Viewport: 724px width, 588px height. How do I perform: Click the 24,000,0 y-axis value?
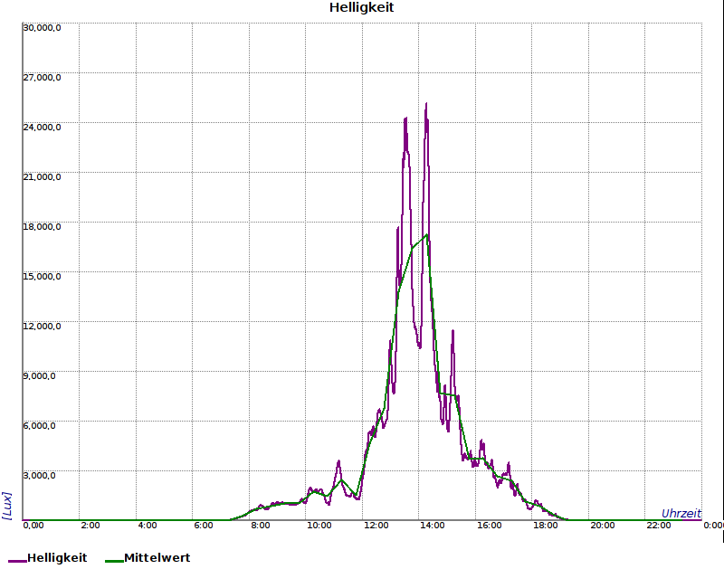click(42, 128)
